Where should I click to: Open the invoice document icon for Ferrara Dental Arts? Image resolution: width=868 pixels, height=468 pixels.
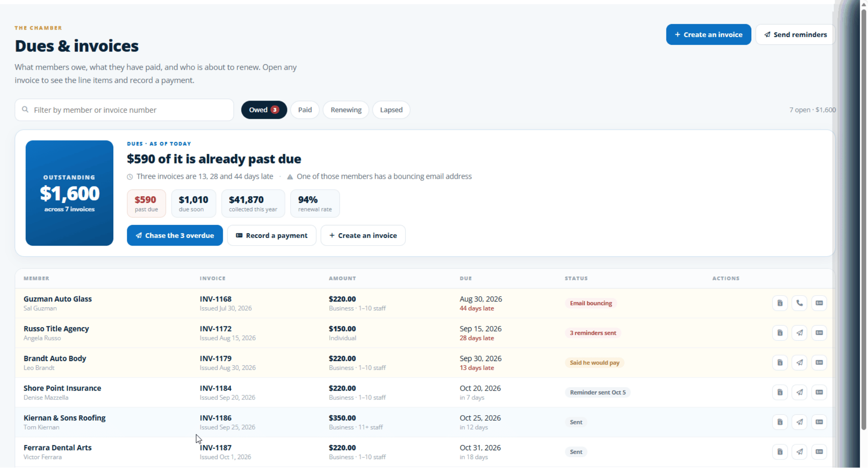coord(780,452)
